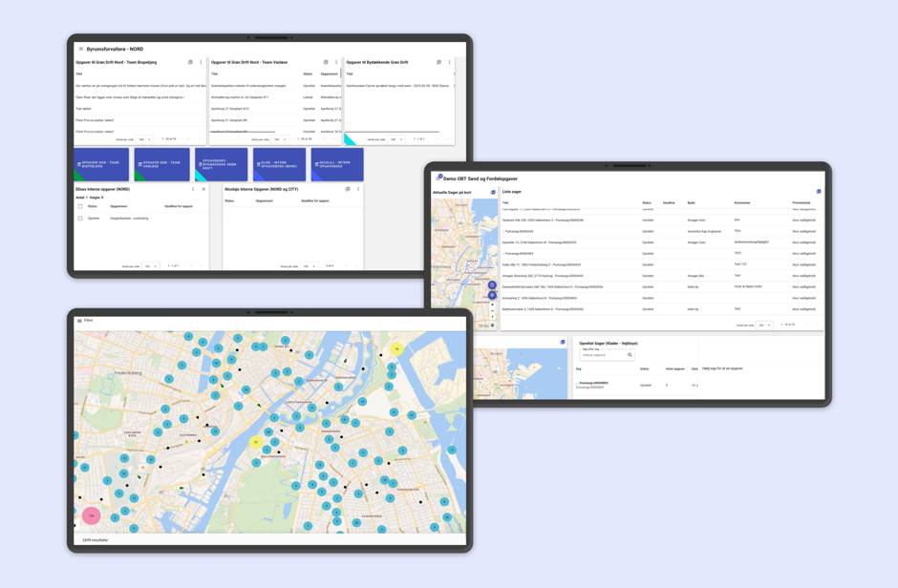The height and width of the screenshot is (588, 898).
Task: Open the Elise - Intern Opgaveboks (Nord) tile
Action: (x=279, y=164)
